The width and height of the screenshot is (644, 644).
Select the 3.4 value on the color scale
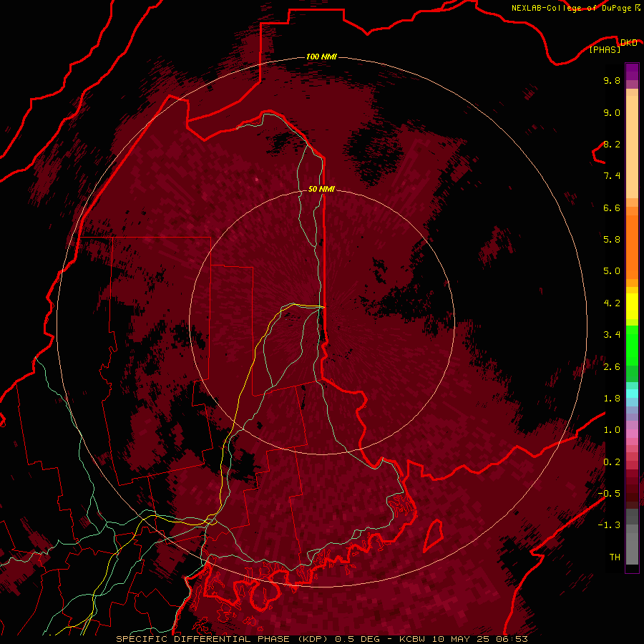point(612,335)
